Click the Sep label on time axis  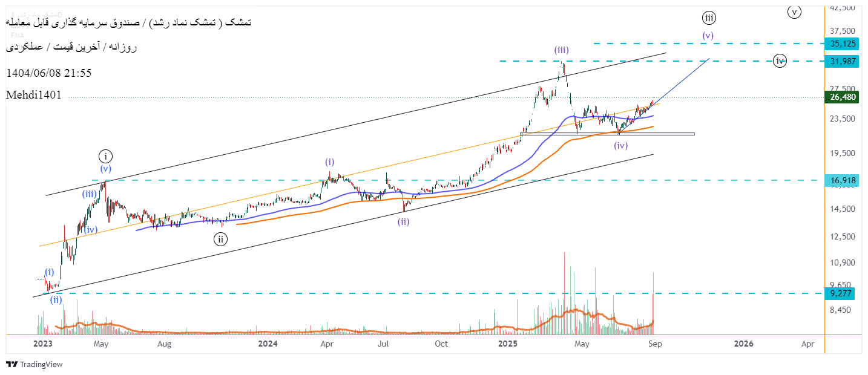(654, 344)
